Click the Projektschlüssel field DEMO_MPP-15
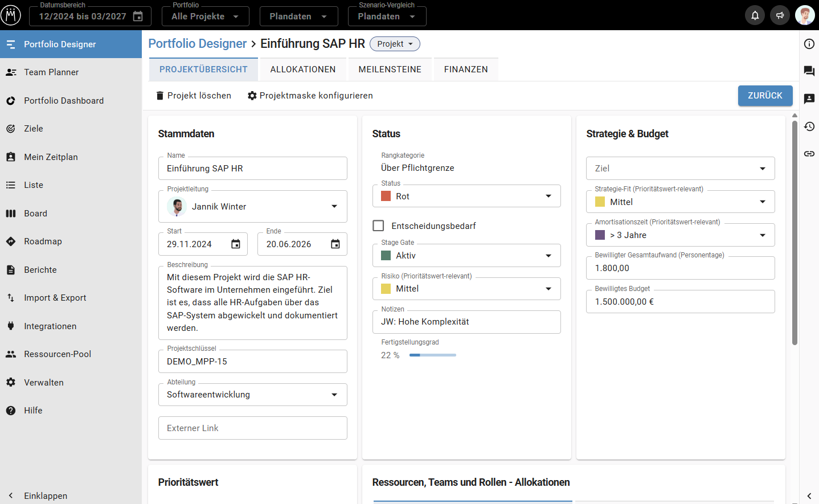Viewport: 819px width, 504px height. tap(253, 362)
